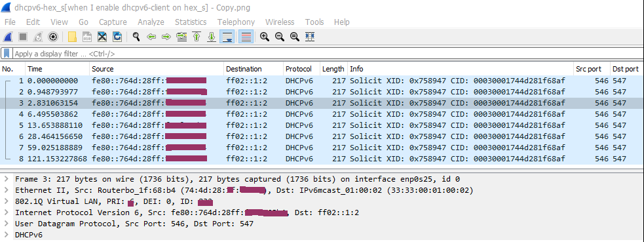Expand the Frame 3 details row
Image resolution: width=644 pixels, height=242 pixels.
7,179
